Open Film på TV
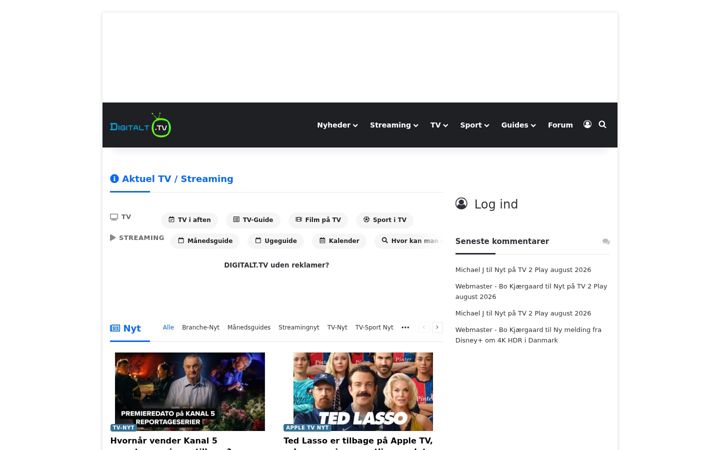 tap(318, 220)
